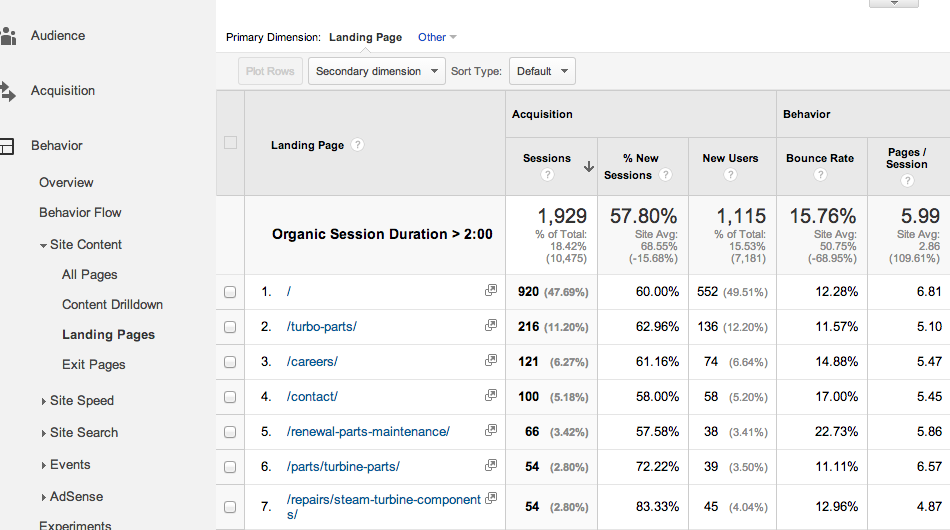The height and width of the screenshot is (530, 950).
Task: Expand the Events section
Action: [43, 465]
